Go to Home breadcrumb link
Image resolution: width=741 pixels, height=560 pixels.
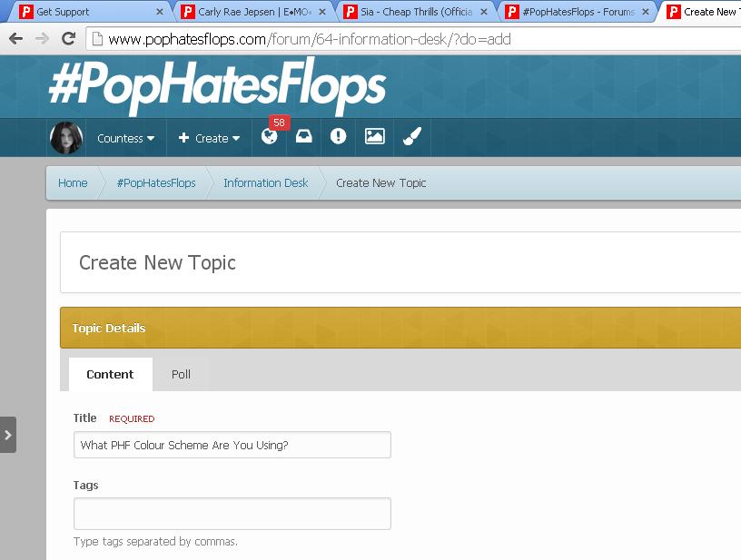pos(73,183)
